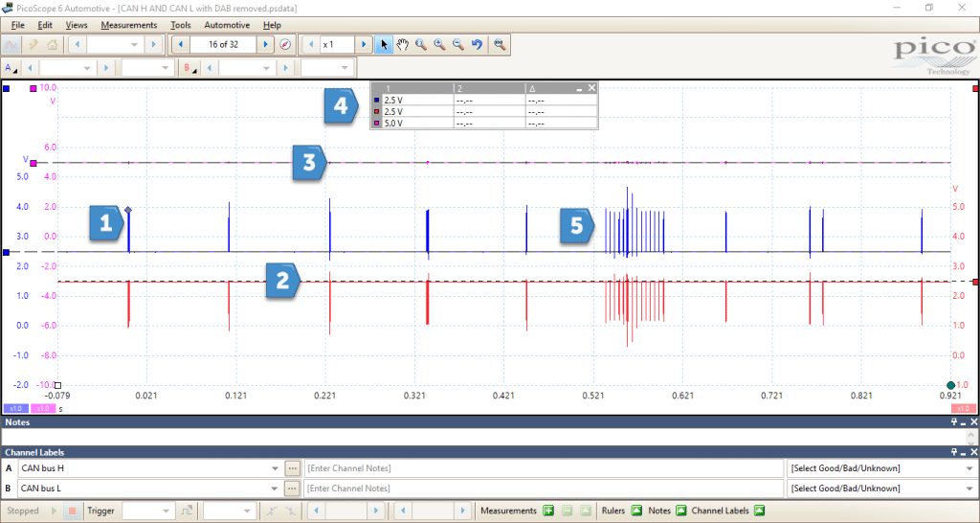Screen dimensions: 980x523
Task: Open the Tools menu
Action: [x=181, y=25]
